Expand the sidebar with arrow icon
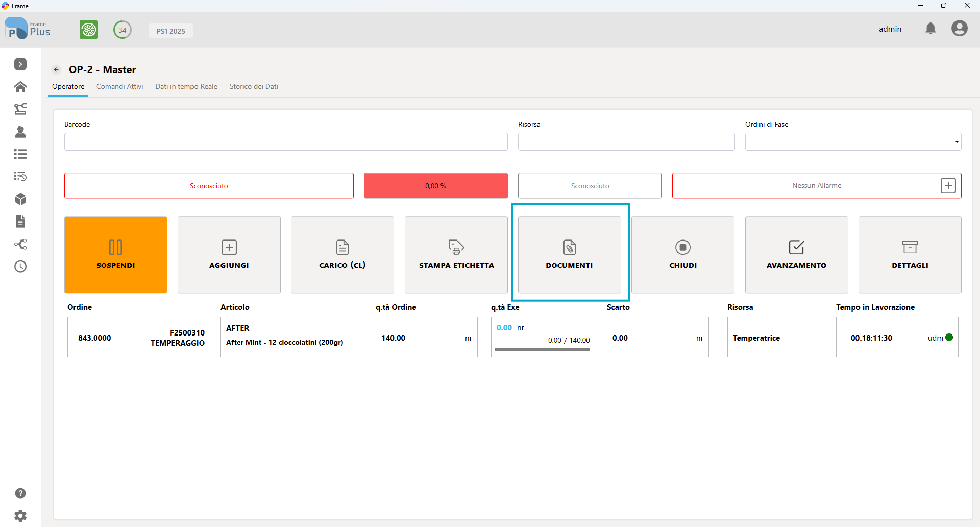980x527 pixels. (20, 64)
